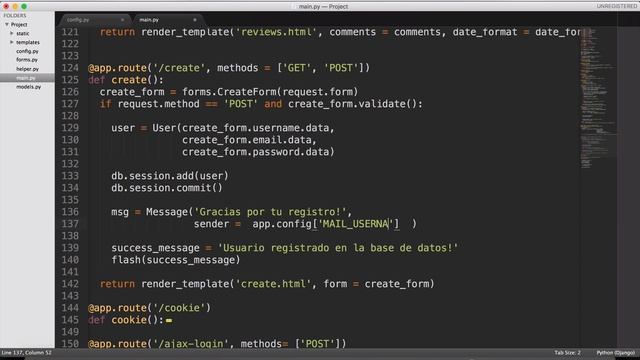The height and width of the screenshot is (360, 640).
Task: Click flash(success_message) on line 140
Action: [176, 260]
